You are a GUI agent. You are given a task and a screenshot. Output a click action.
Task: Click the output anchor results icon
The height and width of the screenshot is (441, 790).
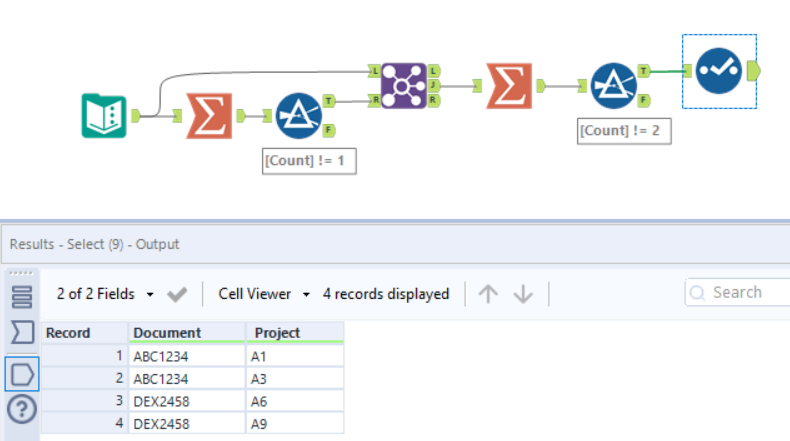coord(21,373)
